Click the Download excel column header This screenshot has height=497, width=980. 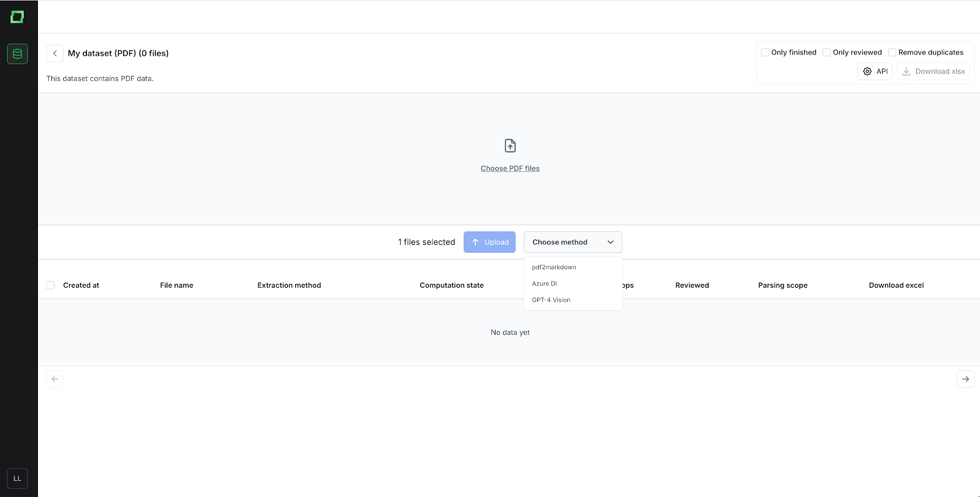coord(896,285)
